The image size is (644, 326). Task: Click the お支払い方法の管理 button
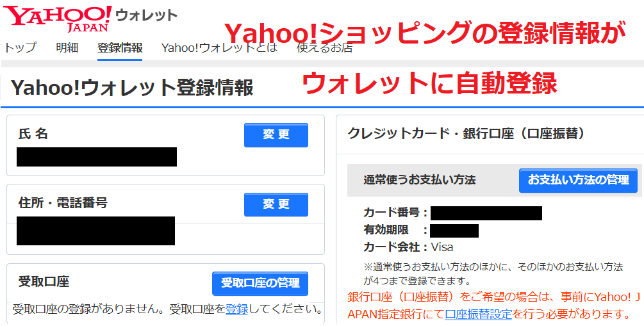pyautogui.click(x=578, y=180)
